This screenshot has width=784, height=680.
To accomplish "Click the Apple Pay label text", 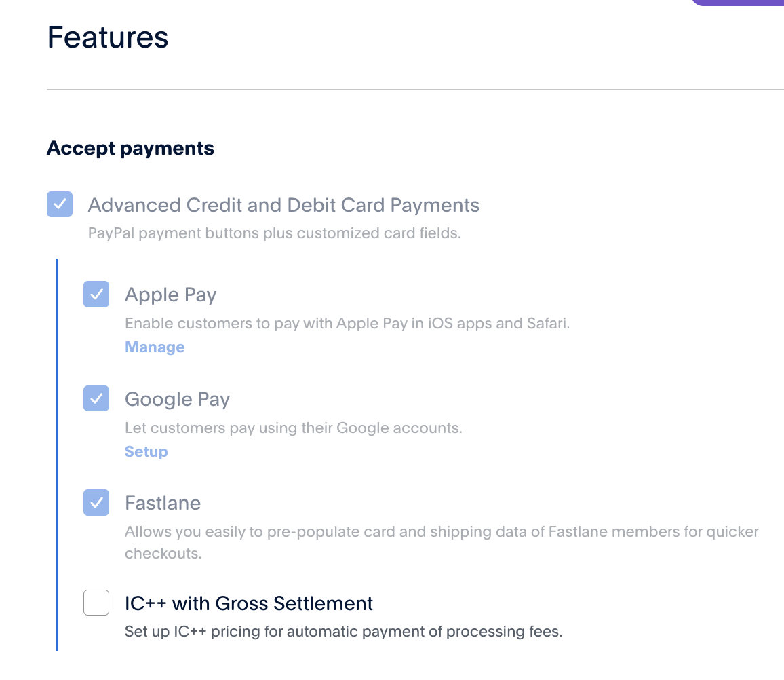I will tap(171, 295).
